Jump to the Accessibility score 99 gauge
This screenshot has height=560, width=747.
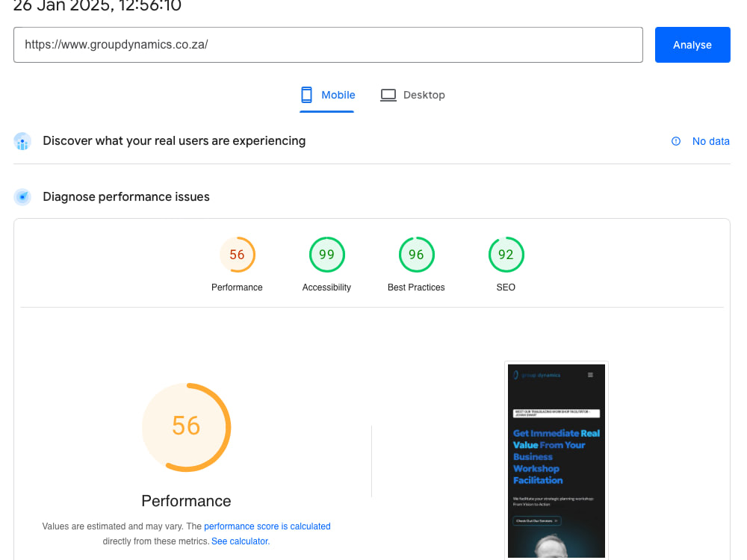327,255
